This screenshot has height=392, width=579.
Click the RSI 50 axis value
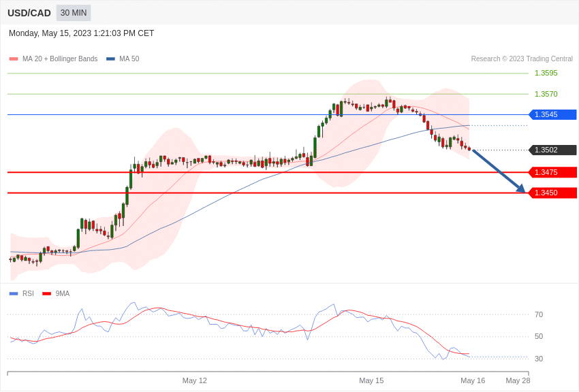(539, 336)
